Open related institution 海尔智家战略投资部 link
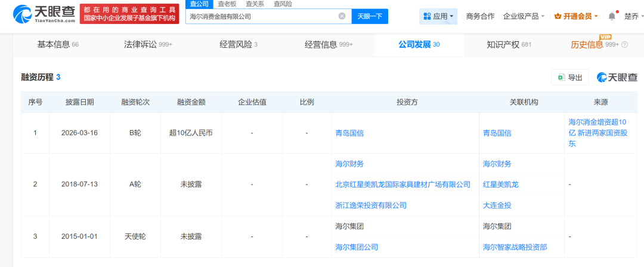Screen dimensions: 644x267 [x=515, y=247]
